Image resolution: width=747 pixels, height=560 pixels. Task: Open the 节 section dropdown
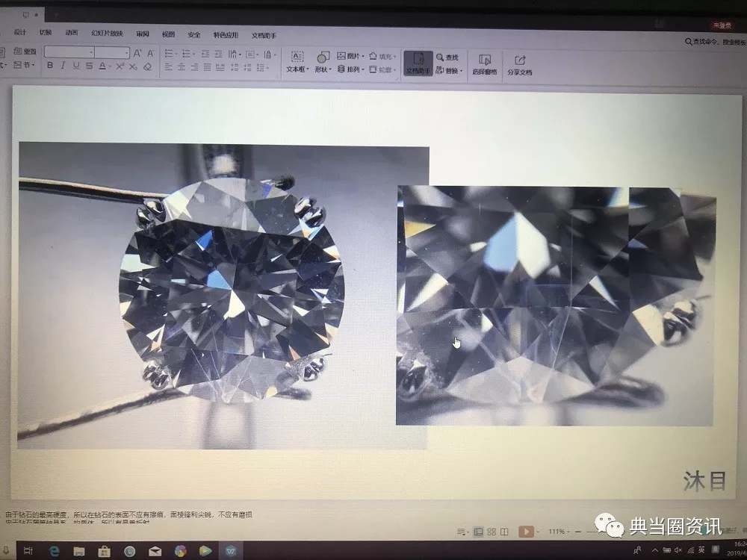coord(24,65)
